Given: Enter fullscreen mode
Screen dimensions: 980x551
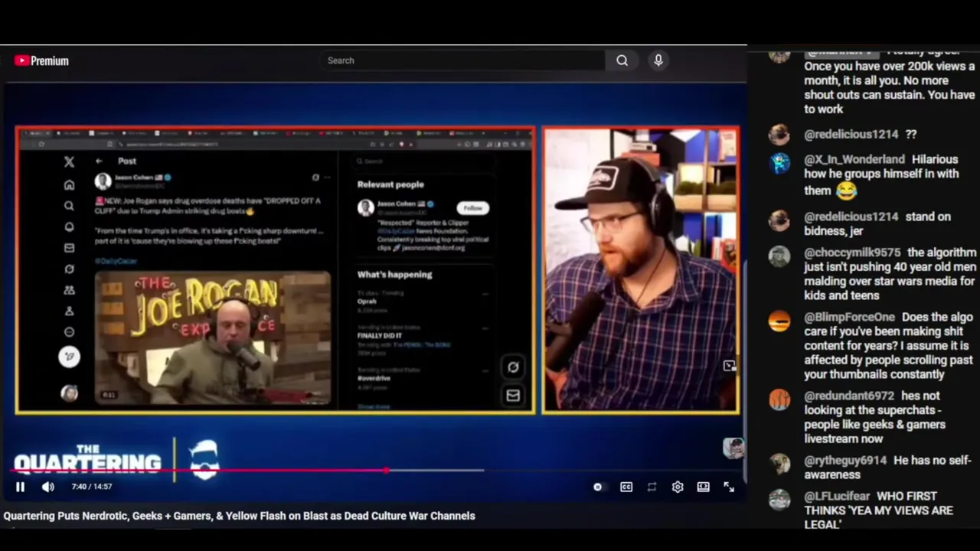Looking at the screenshot, I should (729, 487).
